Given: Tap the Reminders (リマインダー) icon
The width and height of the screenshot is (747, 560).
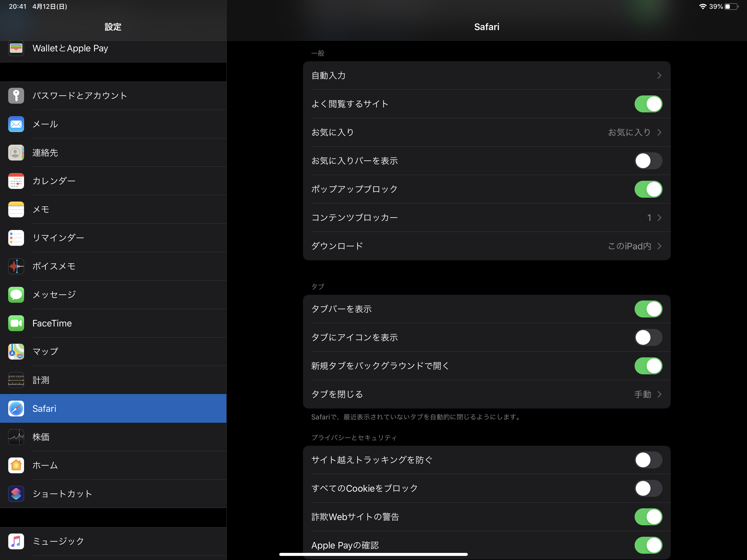Looking at the screenshot, I should click(x=16, y=238).
